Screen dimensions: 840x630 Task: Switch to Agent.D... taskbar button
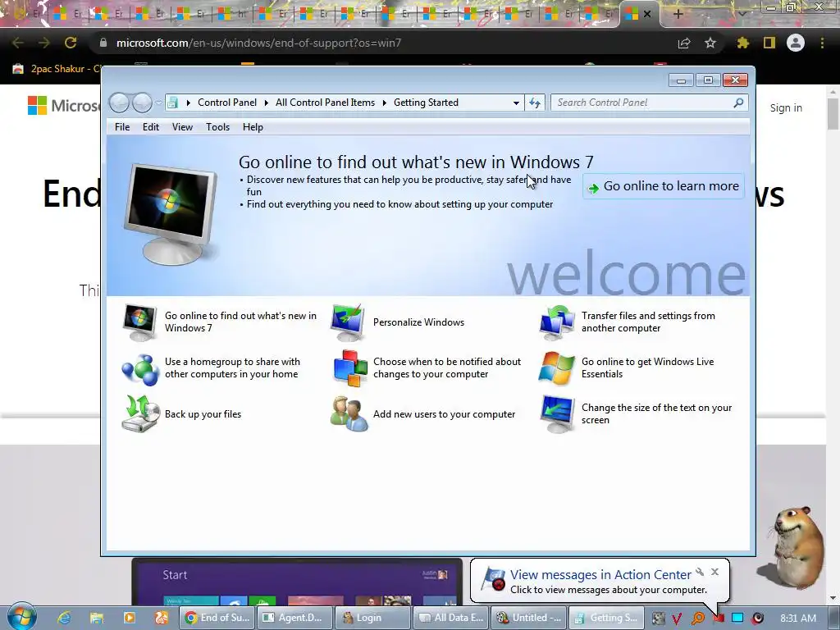pyautogui.click(x=294, y=618)
